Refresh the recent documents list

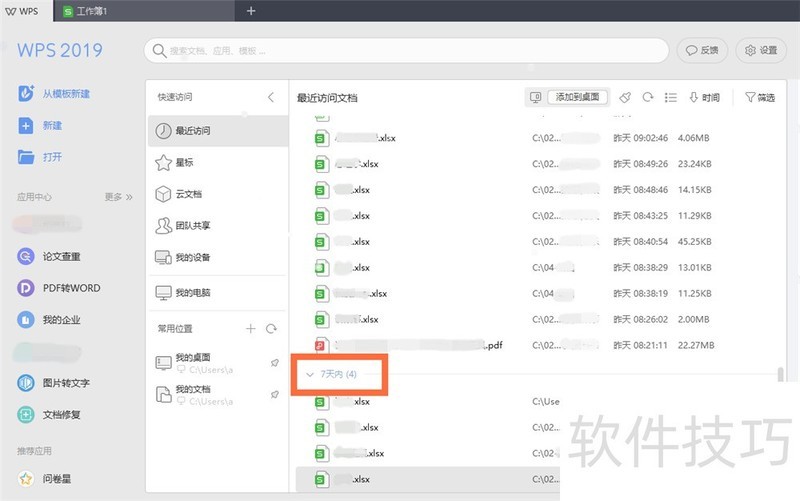click(x=647, y=97)
